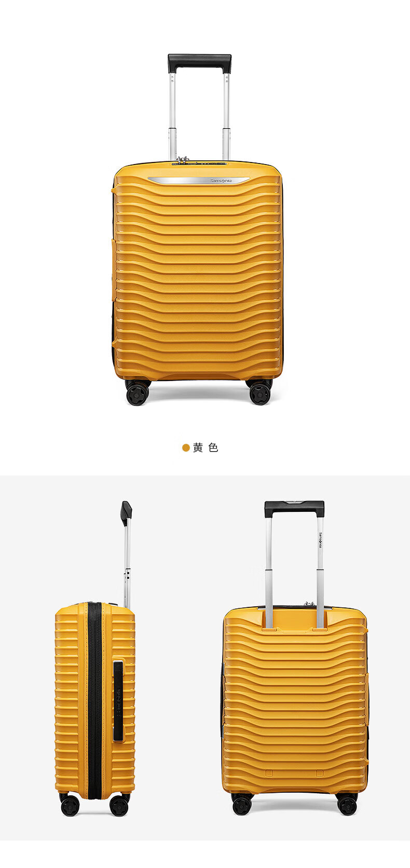The width and height of the screenshot is (410, 868).
Task: Click the side-view suitcase's right wheel
Action: point(119,805)
